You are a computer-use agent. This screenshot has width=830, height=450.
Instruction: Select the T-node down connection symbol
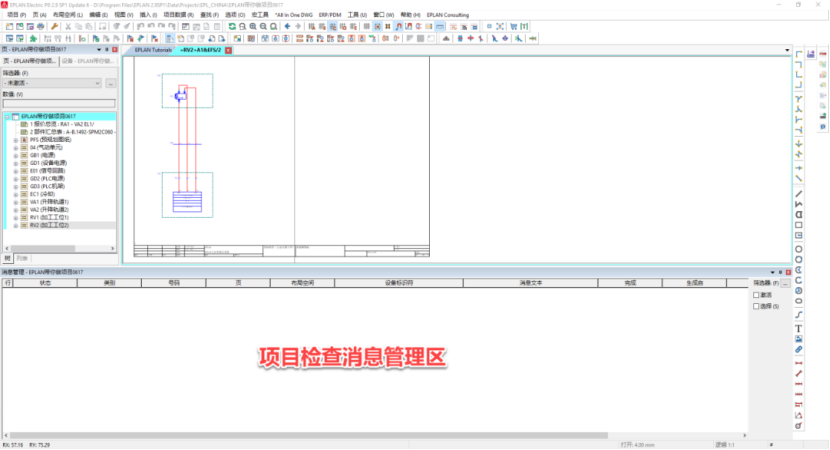coord(799,99)
